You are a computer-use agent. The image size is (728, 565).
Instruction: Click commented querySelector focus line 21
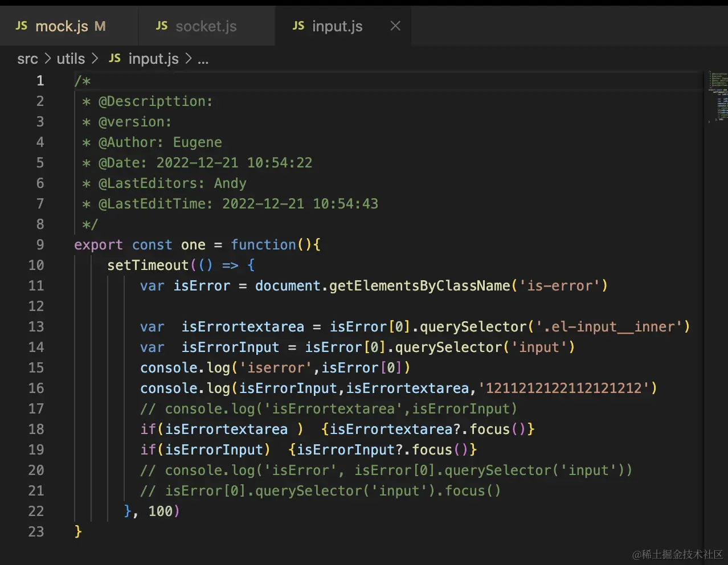coord(321,491)
